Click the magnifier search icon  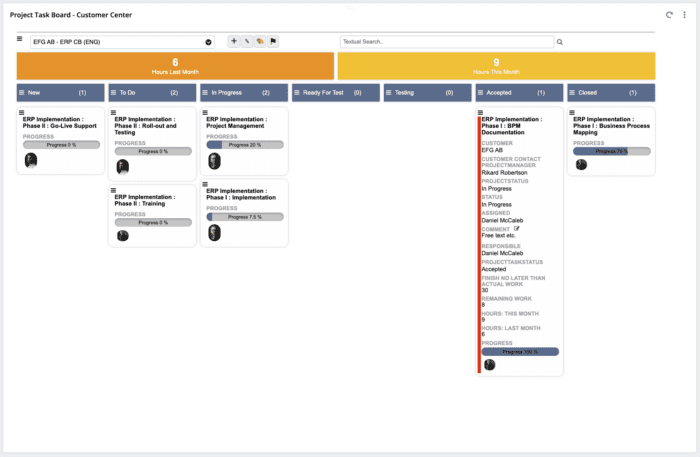[560, 42]
